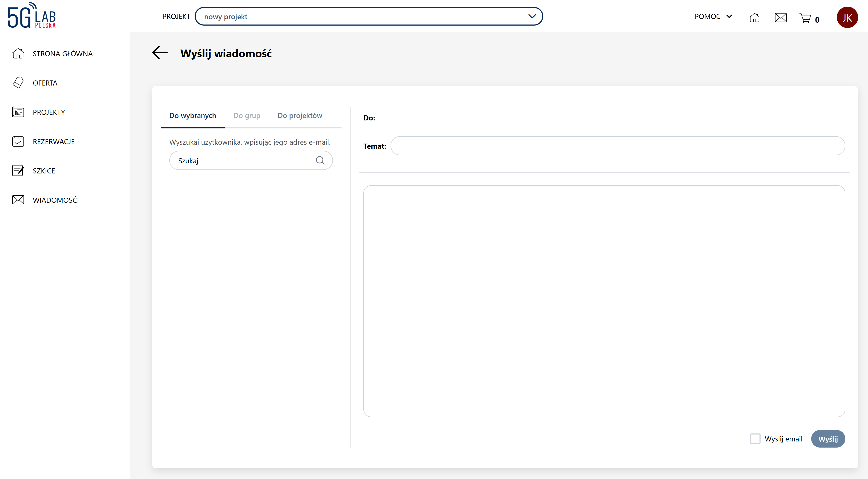Image resolution: width=868 pixels, height=479 pixels.
Task: Enable the Wyślij email checkbox
Action: point(755,439)
